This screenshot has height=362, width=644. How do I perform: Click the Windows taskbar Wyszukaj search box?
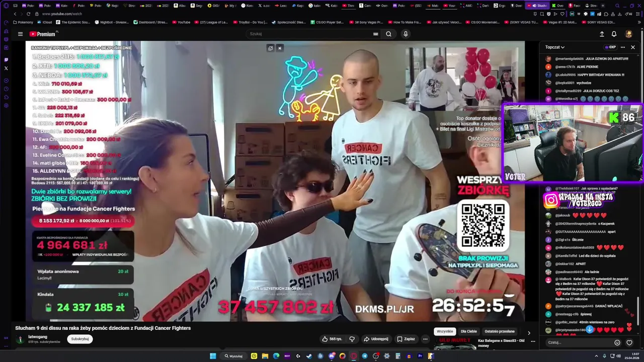tap(233, 356)
